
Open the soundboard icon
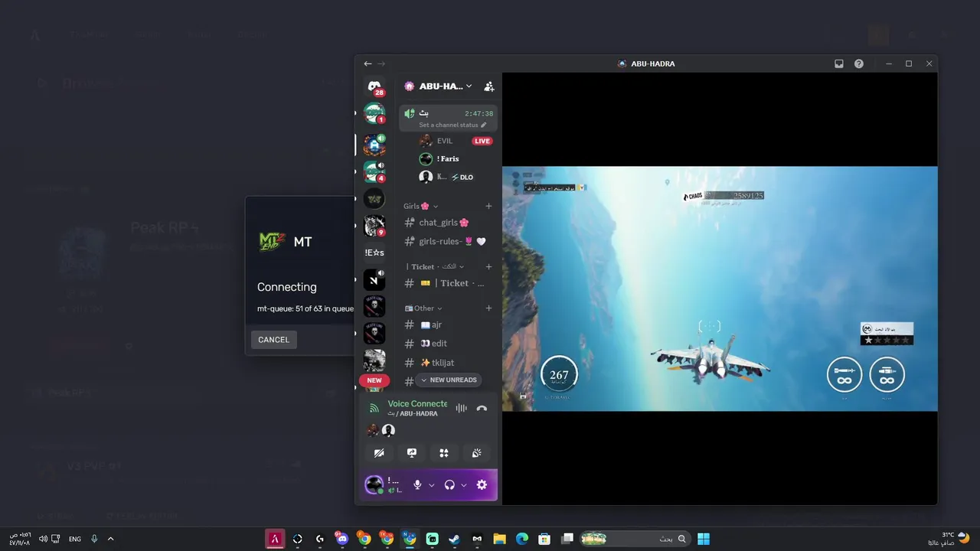click(x=476, y=453)
